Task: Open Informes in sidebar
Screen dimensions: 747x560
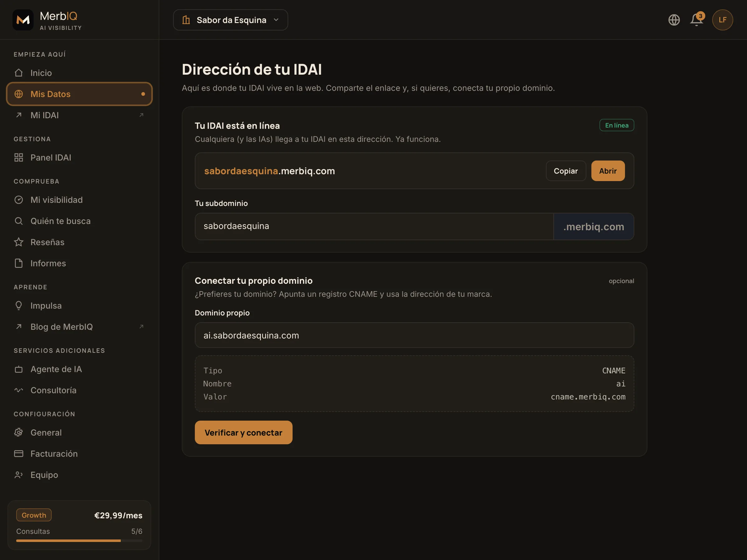Action: point(79,263)
